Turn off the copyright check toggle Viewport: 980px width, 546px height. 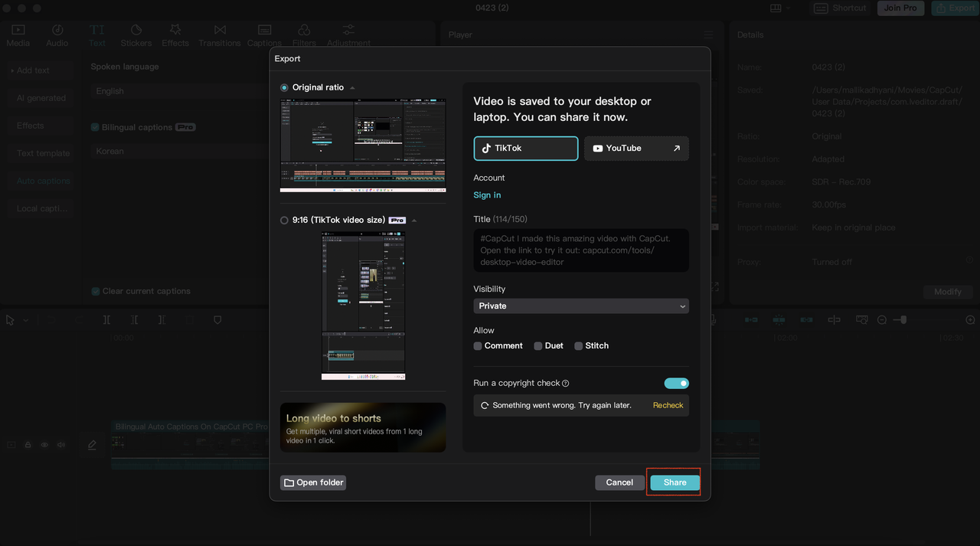pyautogui.click(x=676, y=384)
